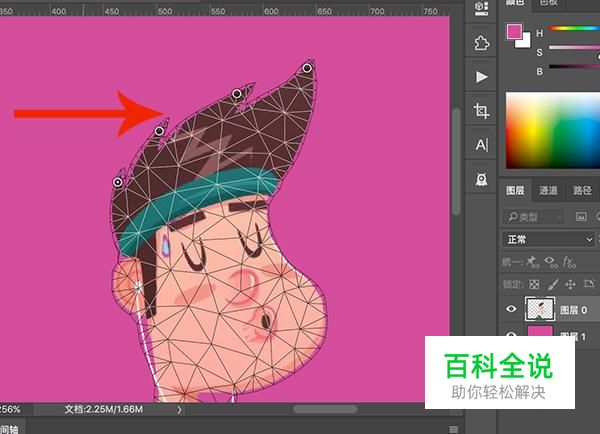Open the timeline panel menu icon
Image resolution: width=600 pixels, height=434 pixels.
[454, 429]
